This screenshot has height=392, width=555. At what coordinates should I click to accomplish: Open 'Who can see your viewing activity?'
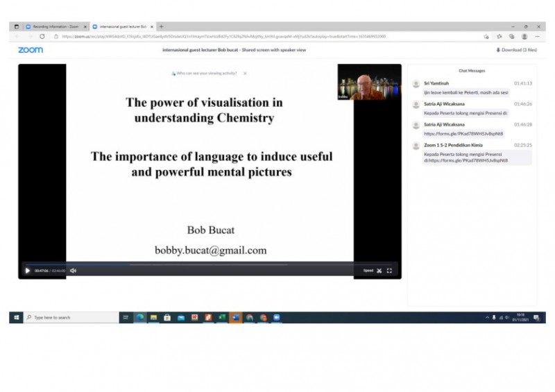[x=206, y=73]
